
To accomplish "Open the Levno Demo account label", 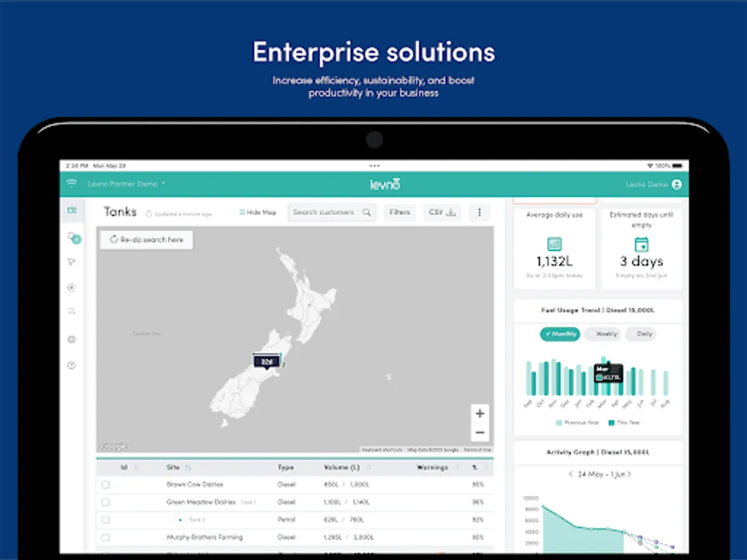I will 647,184.
